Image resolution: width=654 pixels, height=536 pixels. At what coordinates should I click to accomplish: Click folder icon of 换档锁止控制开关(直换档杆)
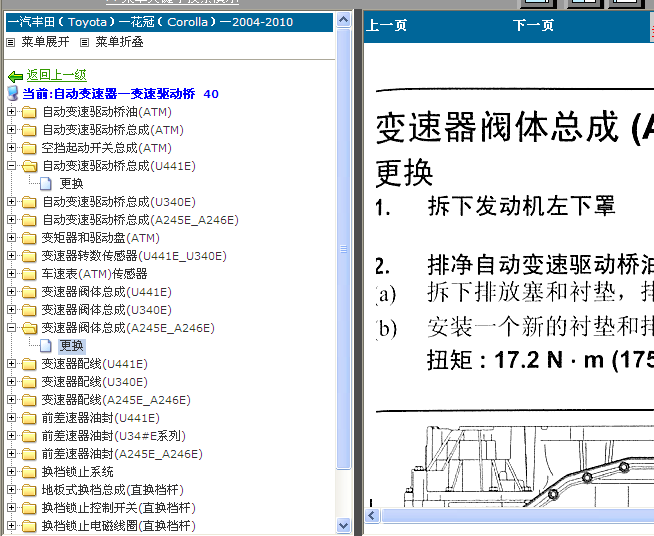tap(29, 508)
